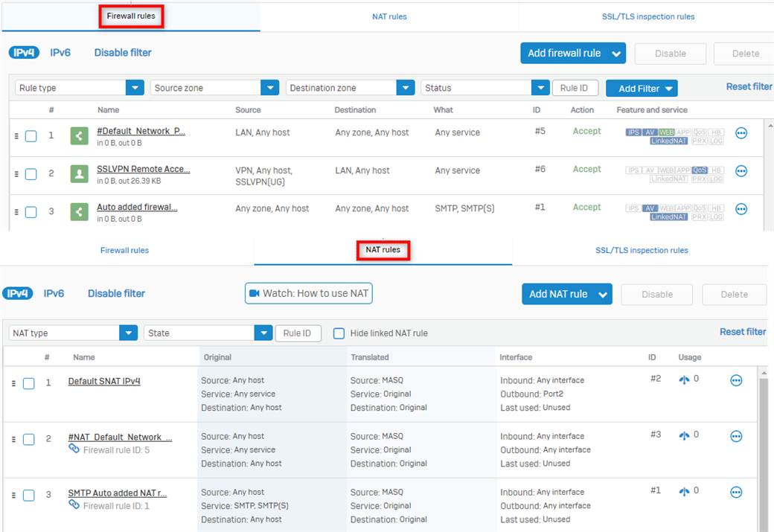Screen dimensions: 774x532
Task: Click usage icon for NAT rule #3
Action: 684,435
